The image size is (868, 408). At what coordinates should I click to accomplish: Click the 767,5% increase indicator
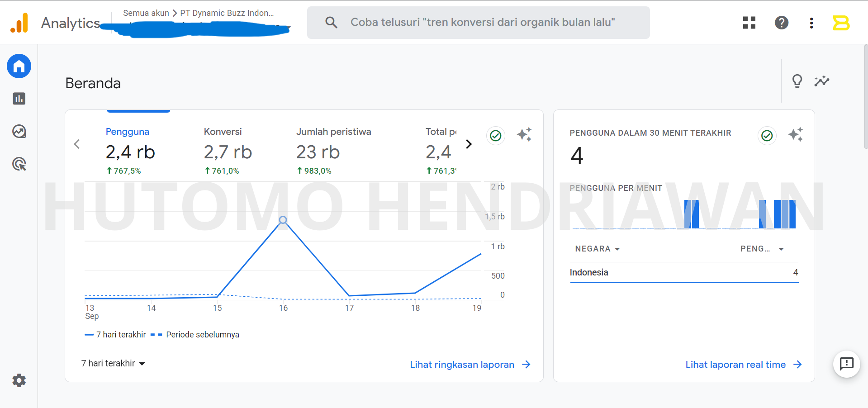click(x=124, y=171)
